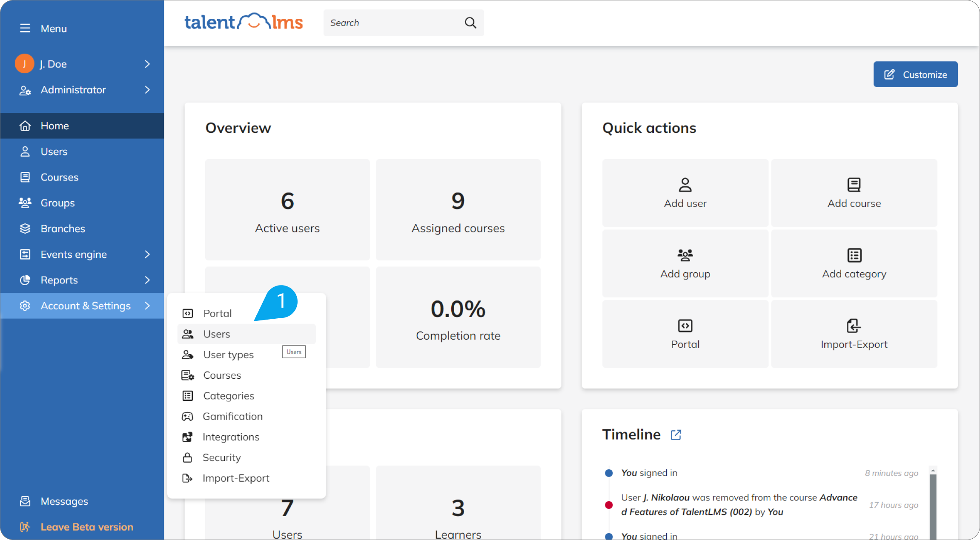Click the User types icon in submenu
Viewport: 980px width, 540px height.
(x=188, y=355)
